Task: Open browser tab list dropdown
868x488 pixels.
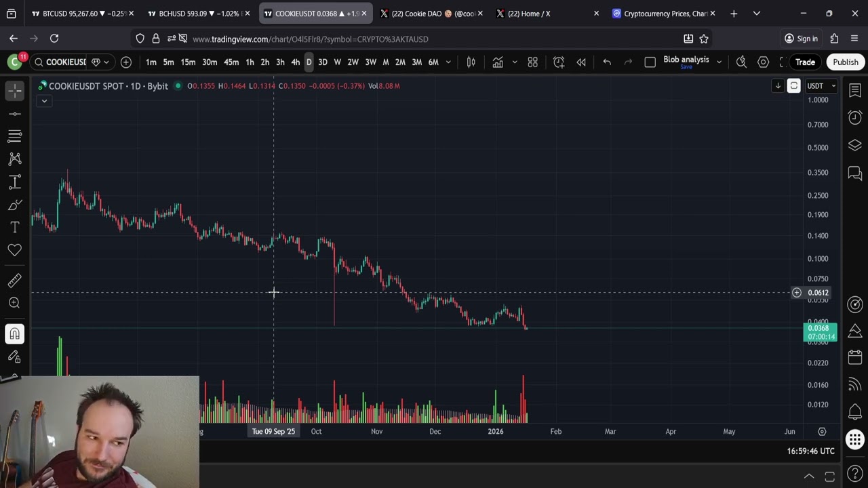Action: pos(757,14)
